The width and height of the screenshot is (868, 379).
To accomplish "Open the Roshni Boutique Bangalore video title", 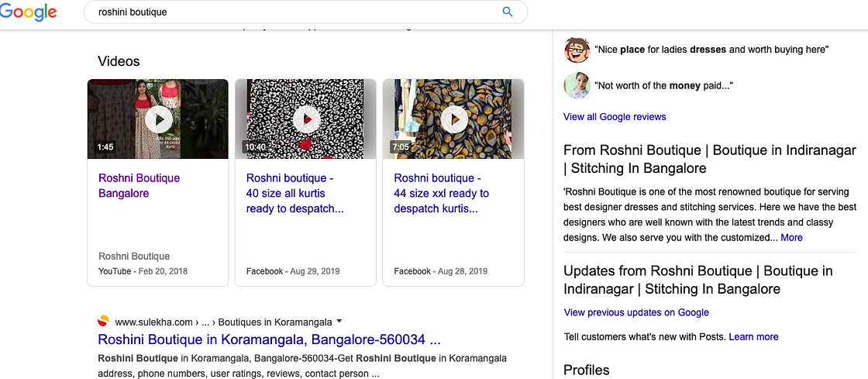I will point(139,186).
